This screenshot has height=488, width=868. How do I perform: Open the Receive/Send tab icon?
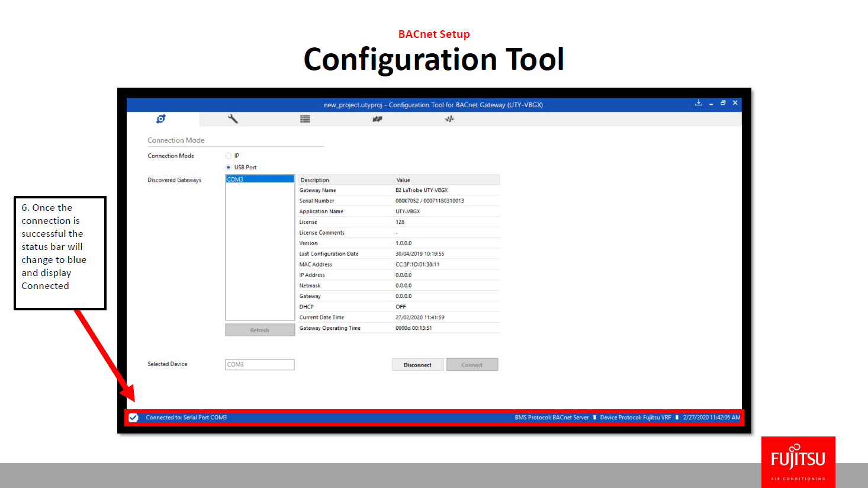[377, 119]
